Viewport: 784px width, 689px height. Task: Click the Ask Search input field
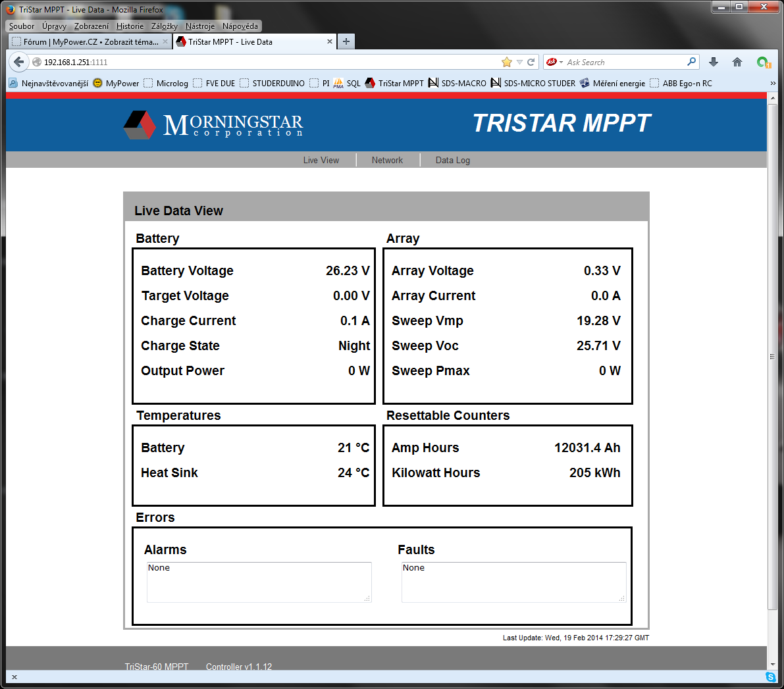625,62
